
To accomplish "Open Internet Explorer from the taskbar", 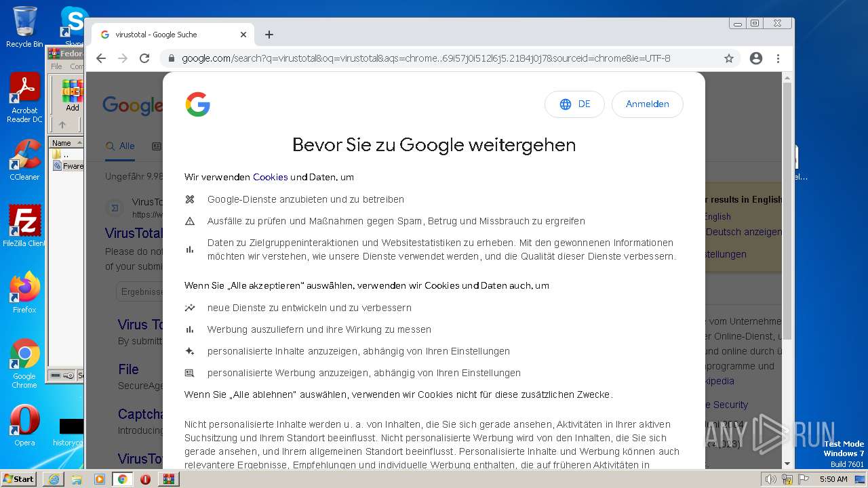I will click(x=54, y=479).
